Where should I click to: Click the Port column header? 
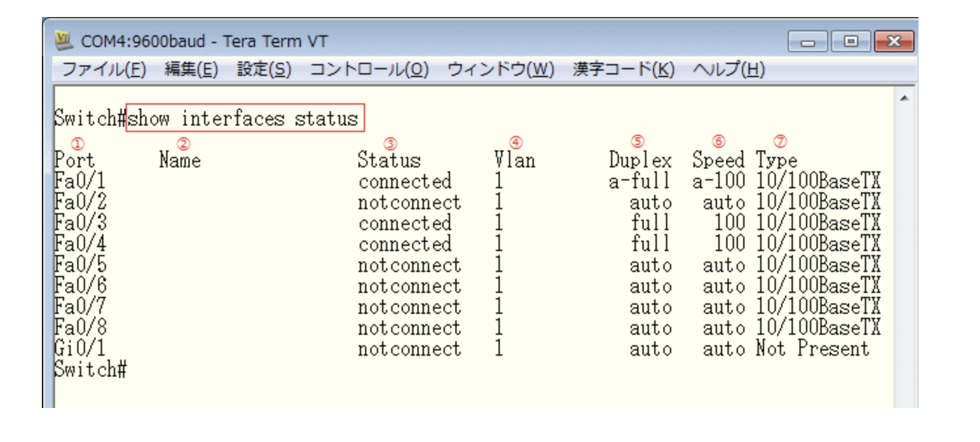(x=75, y=160)
